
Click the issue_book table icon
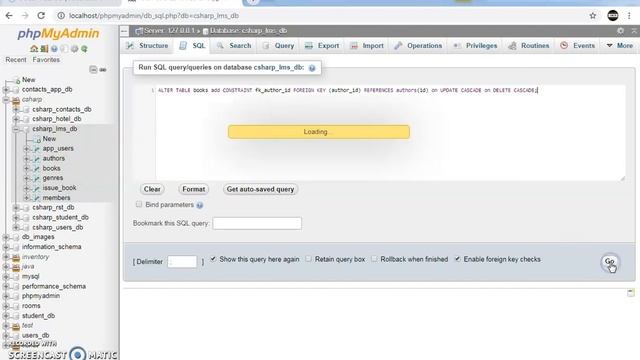pyautogui.click(x=36, y=188)
